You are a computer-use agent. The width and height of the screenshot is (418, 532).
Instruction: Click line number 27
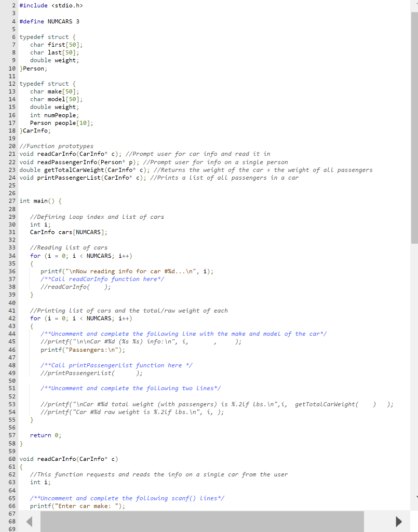[x=12, y=201]
